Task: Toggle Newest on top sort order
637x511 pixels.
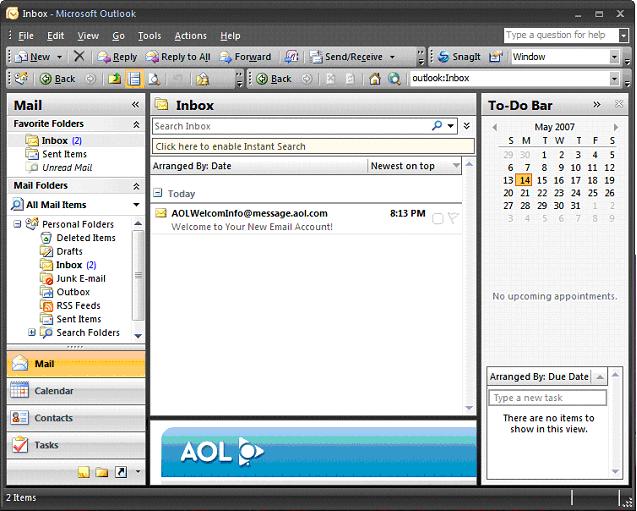Action: point(414,166)
